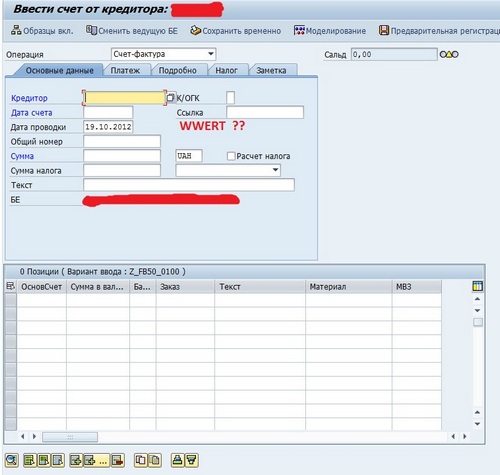This screenshot has width=500, height=475.
Task: Click the balance traffic-light status icon
Action: click(x=449, y=54)
